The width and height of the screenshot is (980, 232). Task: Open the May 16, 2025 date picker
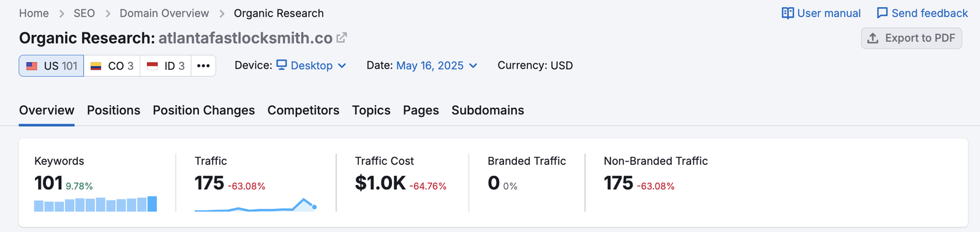coord(437,65)
